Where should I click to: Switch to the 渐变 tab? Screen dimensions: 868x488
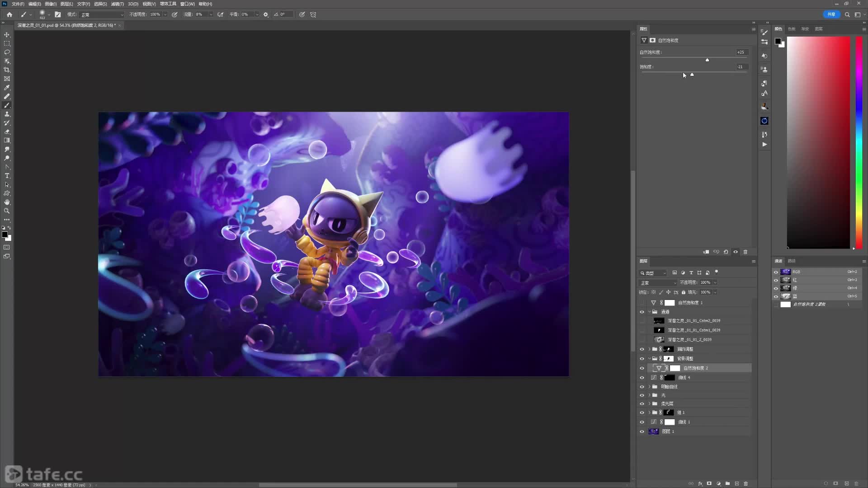pos(805,29)
